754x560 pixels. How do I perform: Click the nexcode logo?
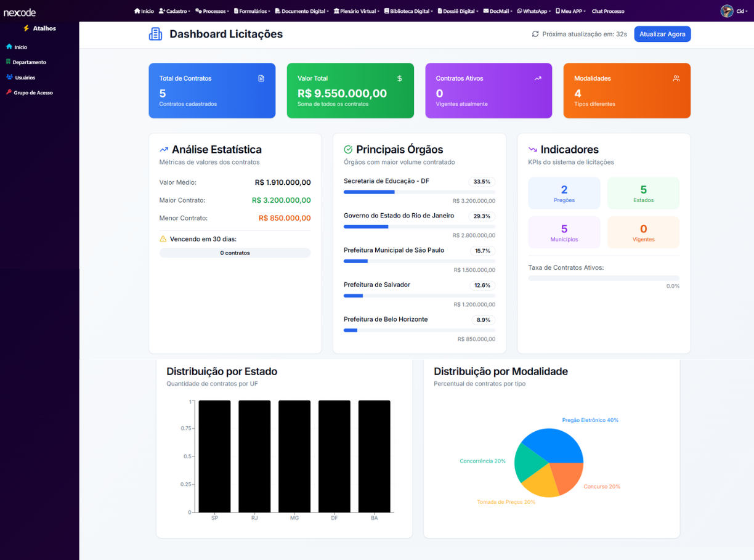[20, 12]
